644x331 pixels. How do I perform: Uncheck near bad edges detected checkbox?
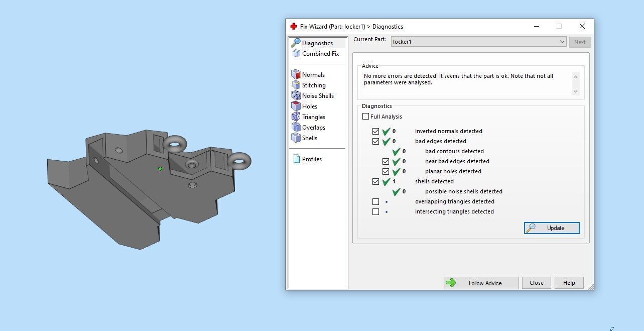(x=385, y=161)
